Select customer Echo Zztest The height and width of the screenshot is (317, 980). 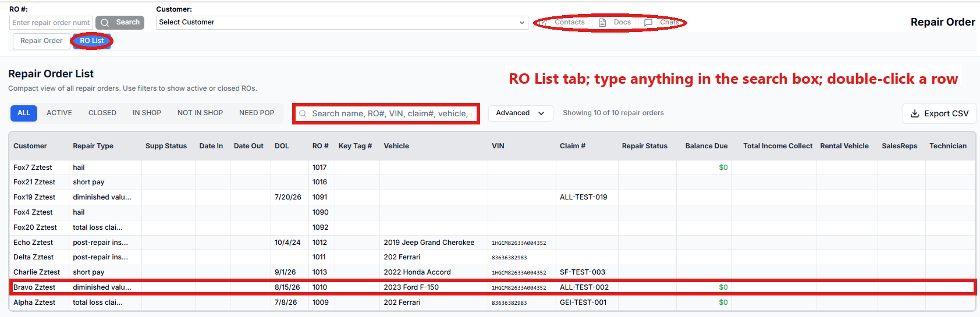33,243
